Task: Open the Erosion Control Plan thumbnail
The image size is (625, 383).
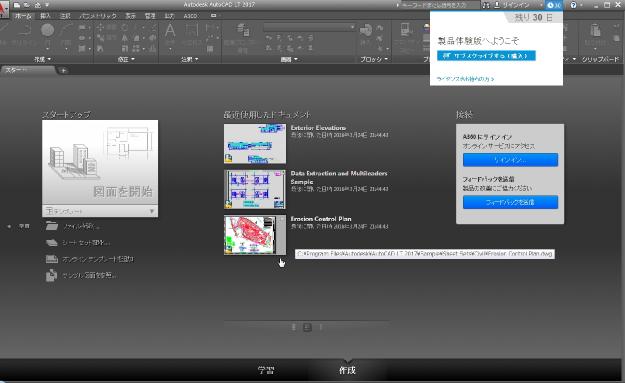Action: [255, 235]
